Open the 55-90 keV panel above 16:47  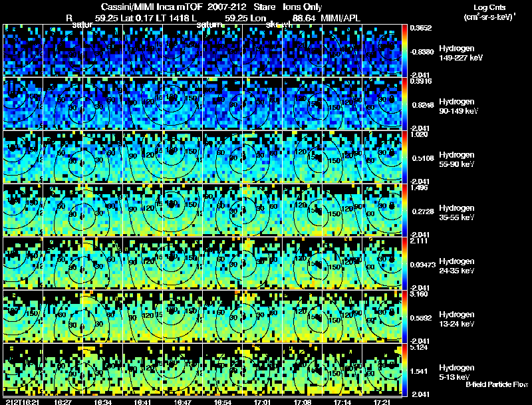(x=182, y=157)
